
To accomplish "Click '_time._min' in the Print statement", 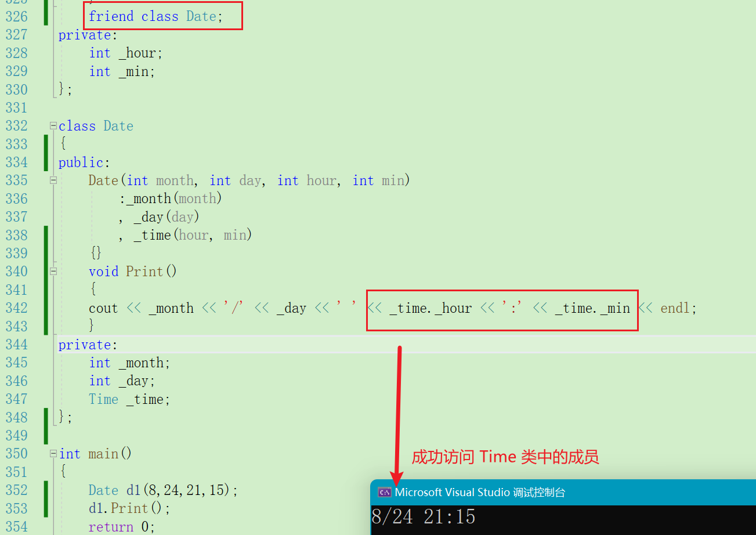I will [x=592, y=308].
